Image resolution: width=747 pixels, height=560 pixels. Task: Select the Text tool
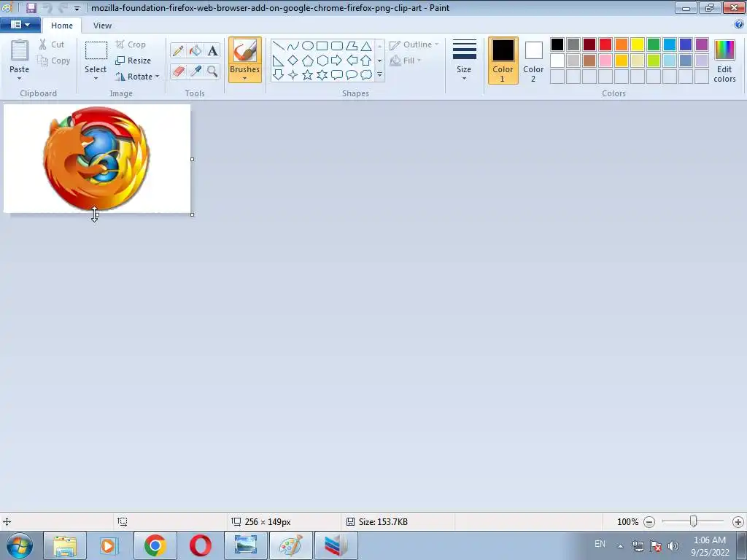[x=212, y=50]
